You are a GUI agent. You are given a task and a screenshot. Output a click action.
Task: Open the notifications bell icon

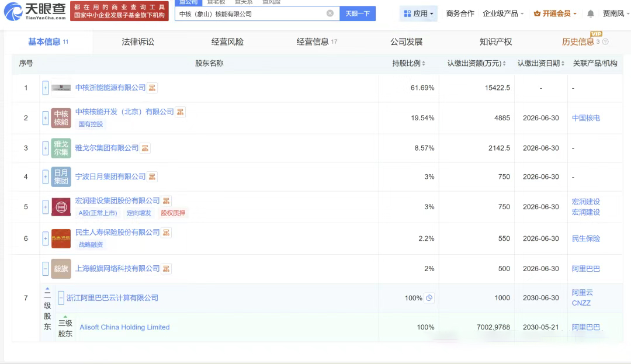coord(591,13)
